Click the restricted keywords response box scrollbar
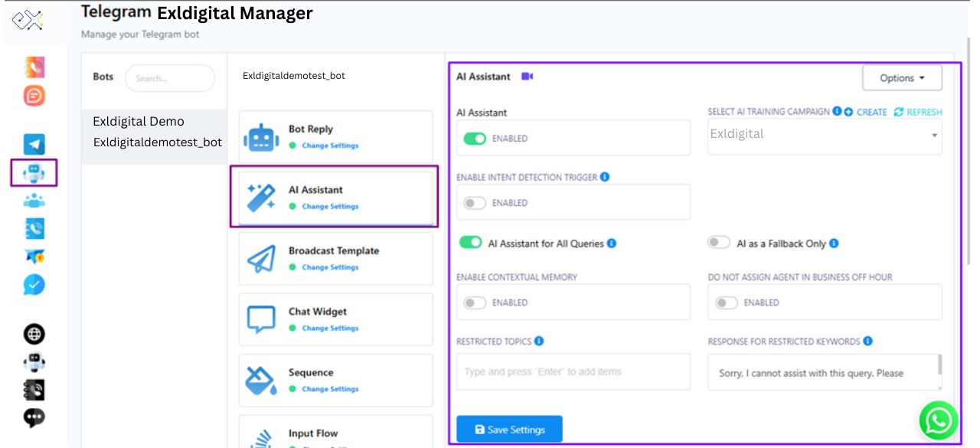Image resolution: width=980 pixels, height=448 pixels. pos(939,365)
